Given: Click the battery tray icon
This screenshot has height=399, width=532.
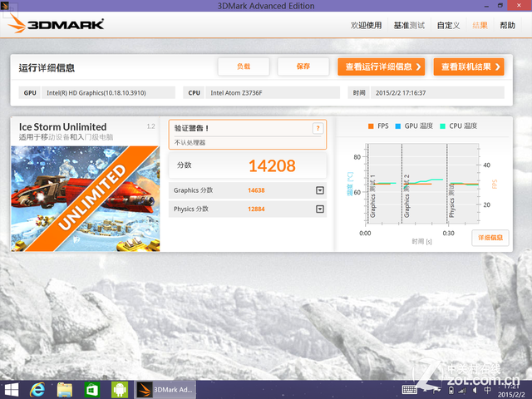Looking at the screenshot, I should point(451,391).
